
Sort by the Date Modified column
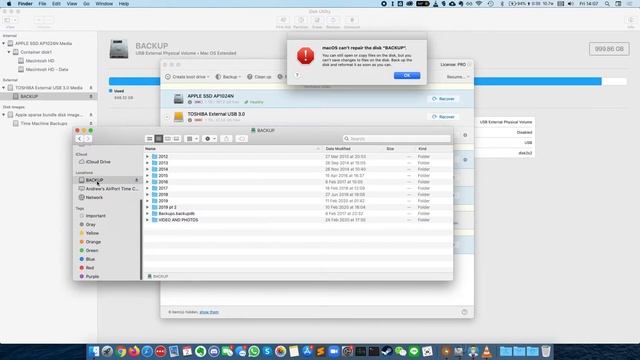pyautogui.click(x=338, y=149)
